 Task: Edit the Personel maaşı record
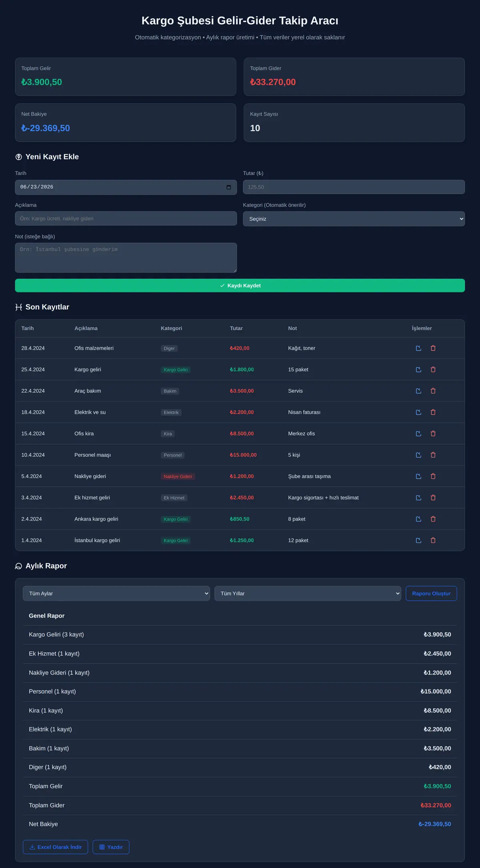pos(418,455)
